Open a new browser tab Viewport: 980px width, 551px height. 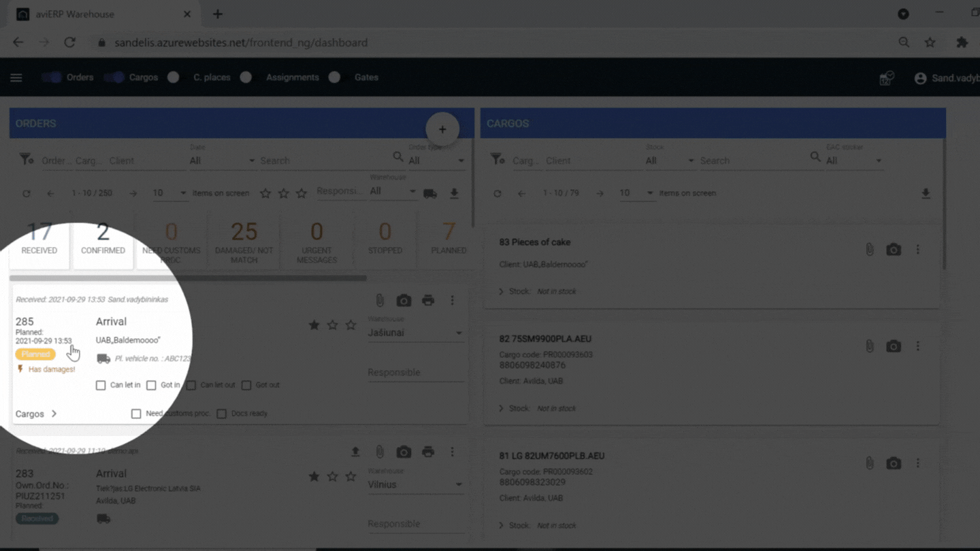[218, 14]
